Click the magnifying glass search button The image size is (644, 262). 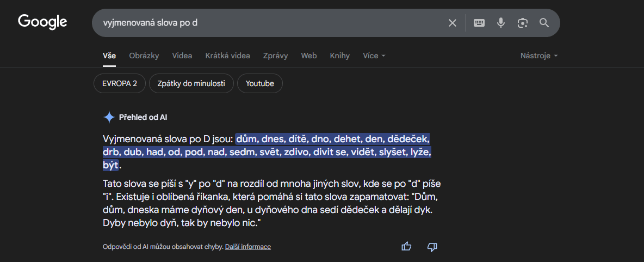pyautogui.click(x=544, y=23)
